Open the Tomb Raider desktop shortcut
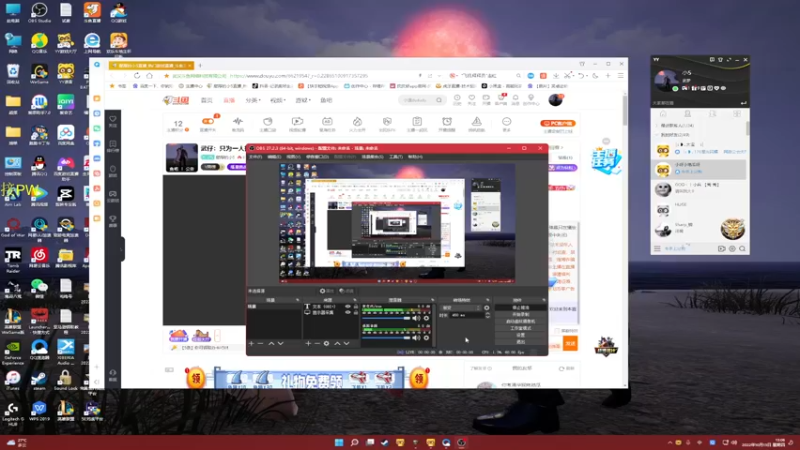Image resolution: width=800 pixels, height=450 pixels. pos(13,258)
